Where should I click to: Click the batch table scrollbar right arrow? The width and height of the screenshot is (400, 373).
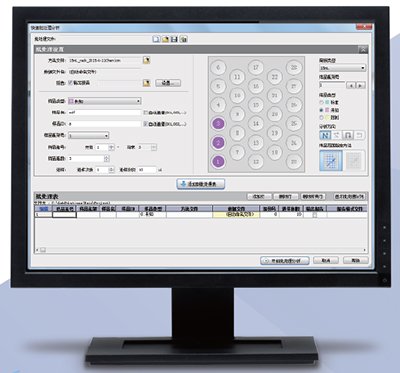tap(365, 250)
